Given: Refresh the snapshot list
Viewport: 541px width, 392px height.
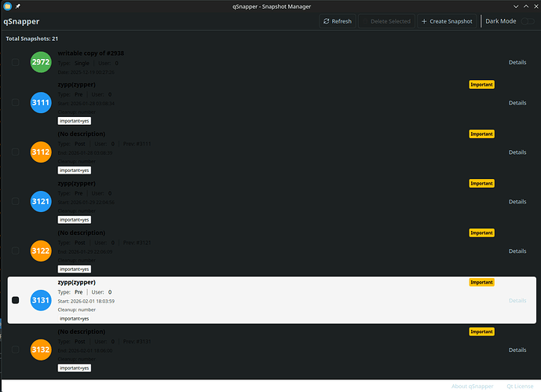Looking at the screenshot, I should (x=337, y=21).
